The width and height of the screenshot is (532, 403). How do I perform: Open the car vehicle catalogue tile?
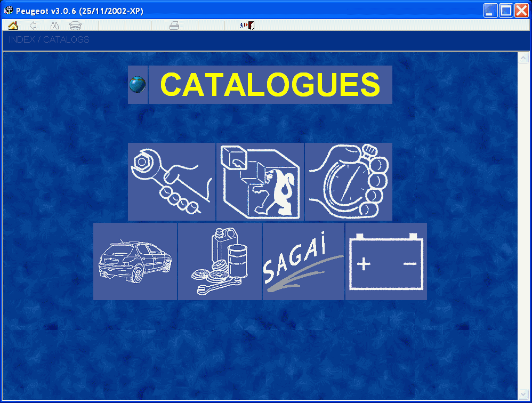[135, 262]
